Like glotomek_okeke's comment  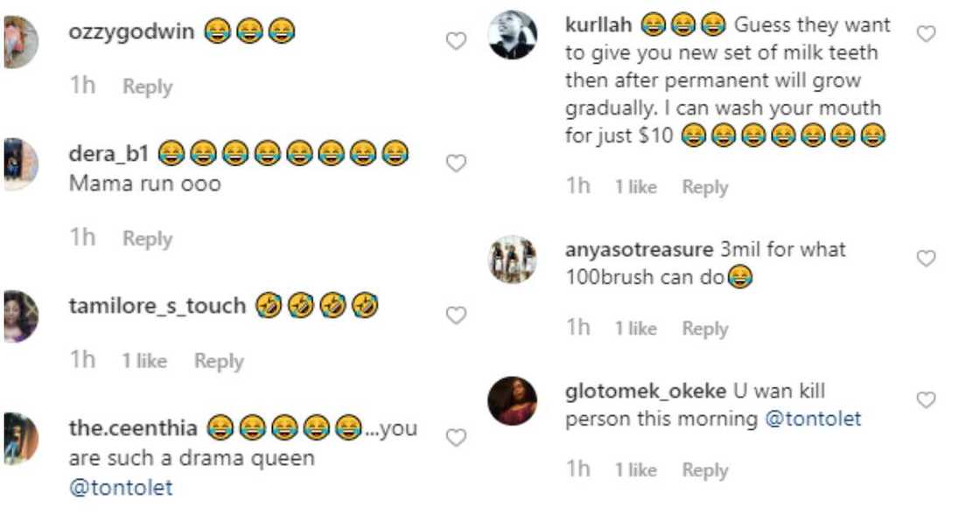[x=926, y=399]
